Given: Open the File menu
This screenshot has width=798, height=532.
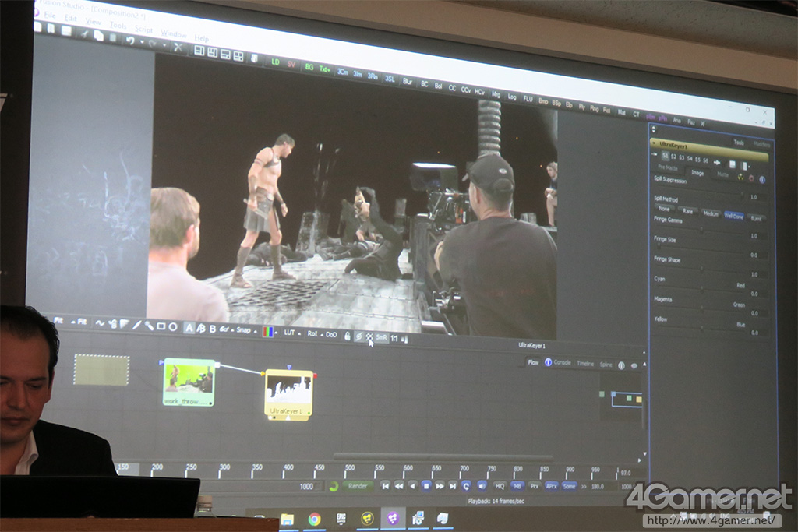Looking at the screenshot, I should tap(50, 16).
